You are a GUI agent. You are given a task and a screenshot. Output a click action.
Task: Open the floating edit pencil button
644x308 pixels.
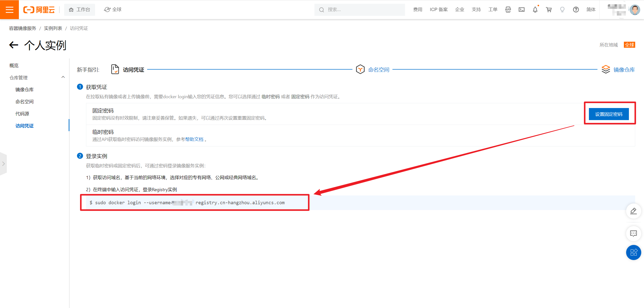633,211
